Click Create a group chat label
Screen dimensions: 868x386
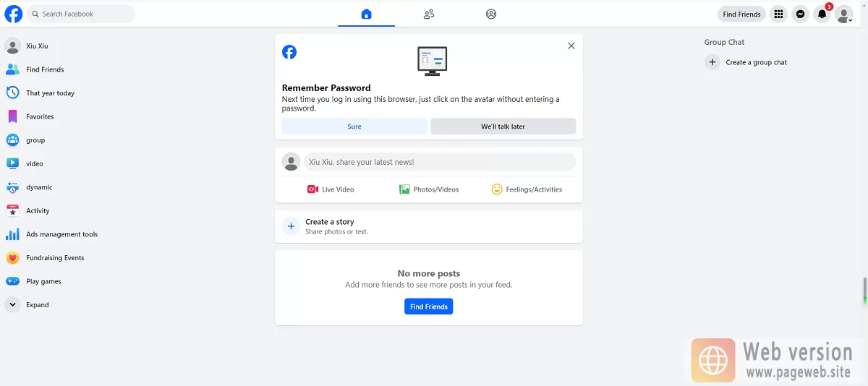coord(757,62)
